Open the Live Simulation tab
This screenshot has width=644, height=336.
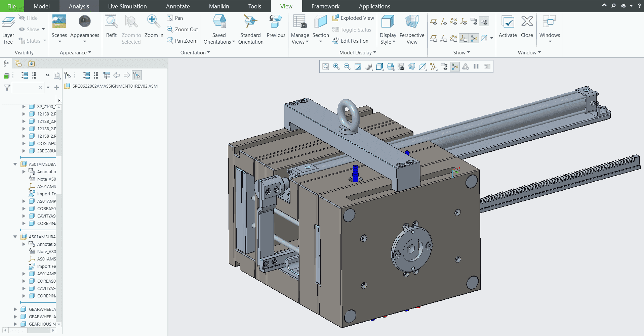(127, 6)
